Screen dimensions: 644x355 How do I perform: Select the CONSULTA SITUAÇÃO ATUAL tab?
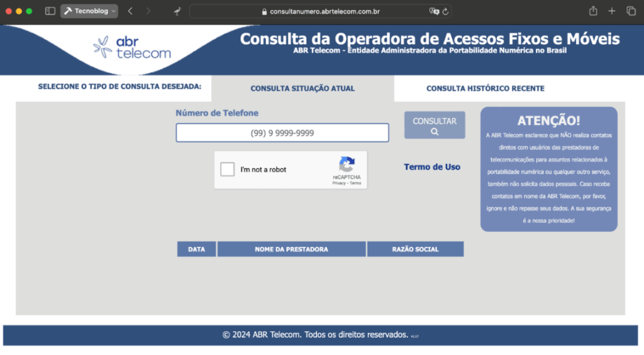pyautogui.click(x=303, y=88)
